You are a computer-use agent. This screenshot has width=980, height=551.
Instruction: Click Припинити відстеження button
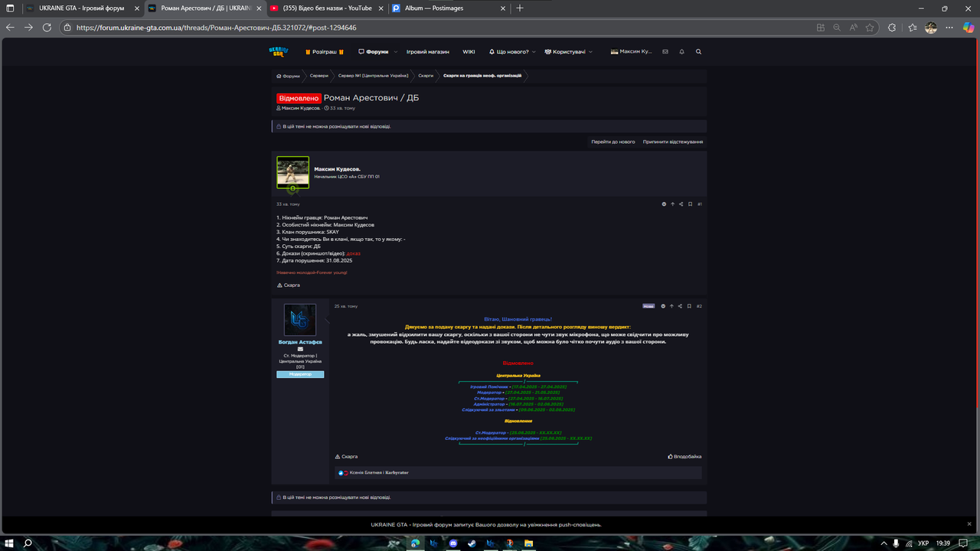click(673, 142)
